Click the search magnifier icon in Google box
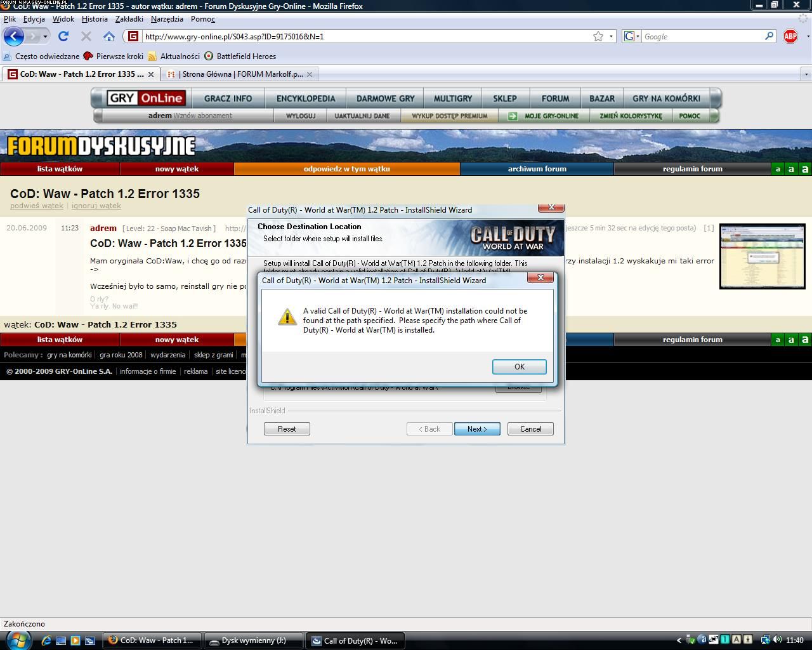Image resolution: width=812 pixels, height=650 pixels. (769, 36)
